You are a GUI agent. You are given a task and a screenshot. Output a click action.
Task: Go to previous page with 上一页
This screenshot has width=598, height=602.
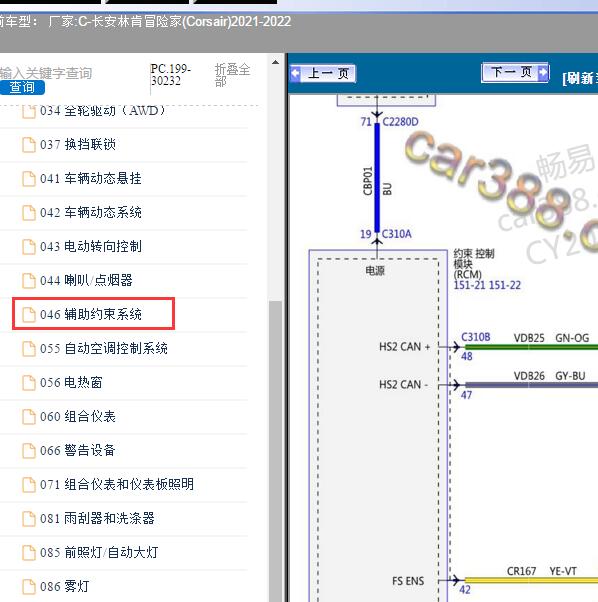tap(323, 73)
